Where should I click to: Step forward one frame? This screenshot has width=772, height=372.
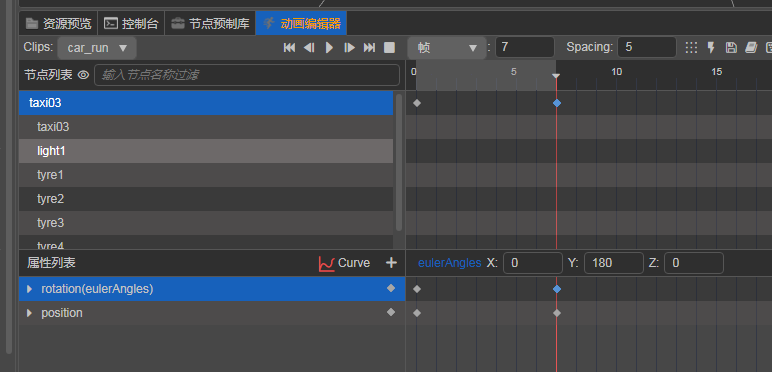click(350, 48)
